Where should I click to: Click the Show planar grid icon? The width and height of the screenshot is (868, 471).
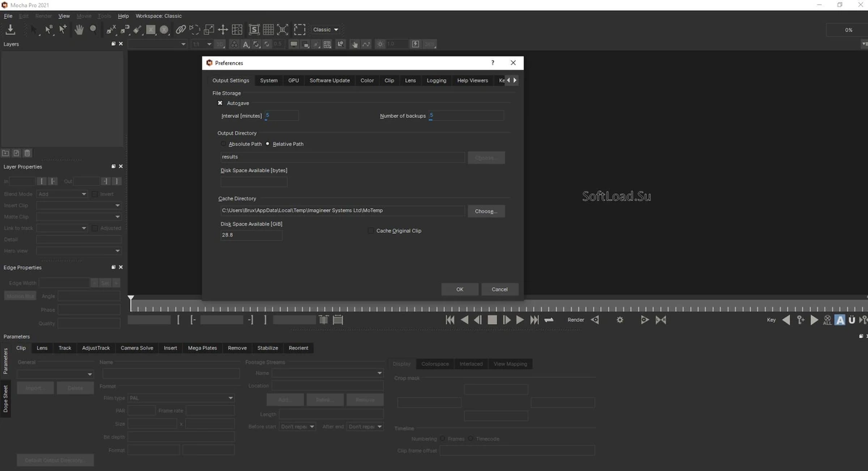pyautogui.click(x=268, y=30)
